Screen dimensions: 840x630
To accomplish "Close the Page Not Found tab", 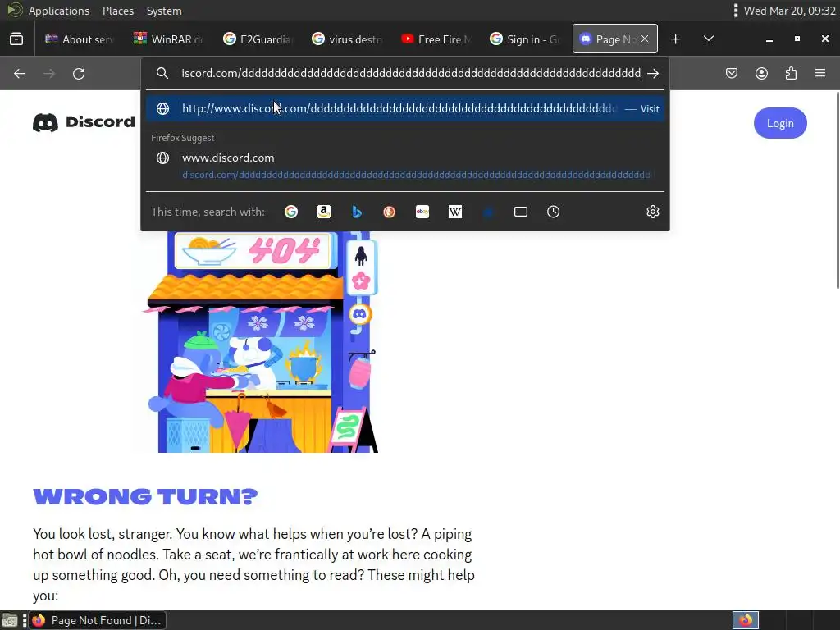I will 645,39.
